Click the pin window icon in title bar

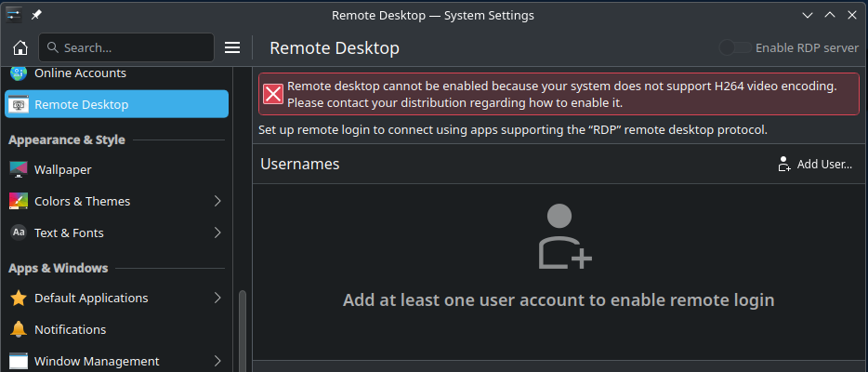pyautogui.click(x=36, y=16)
